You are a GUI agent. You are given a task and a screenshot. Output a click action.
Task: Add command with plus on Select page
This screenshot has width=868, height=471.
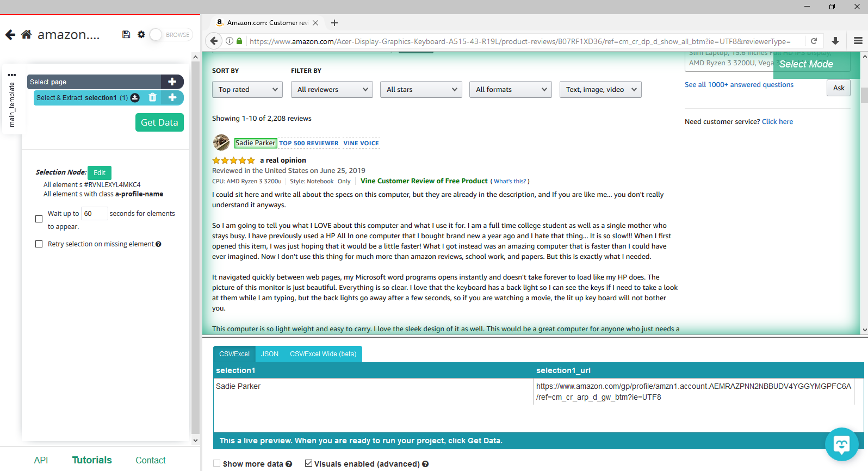tap(172, 82)
